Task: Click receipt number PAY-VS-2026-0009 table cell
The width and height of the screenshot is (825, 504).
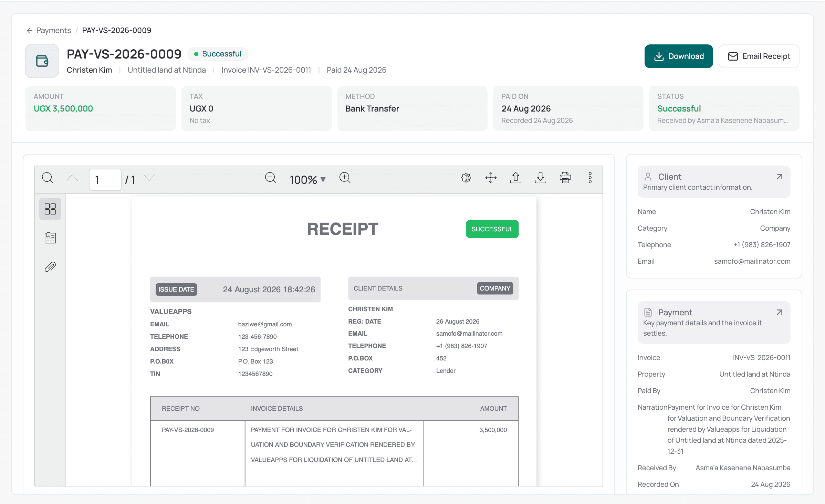Action: pyautogui.click(x=188, y=430)
